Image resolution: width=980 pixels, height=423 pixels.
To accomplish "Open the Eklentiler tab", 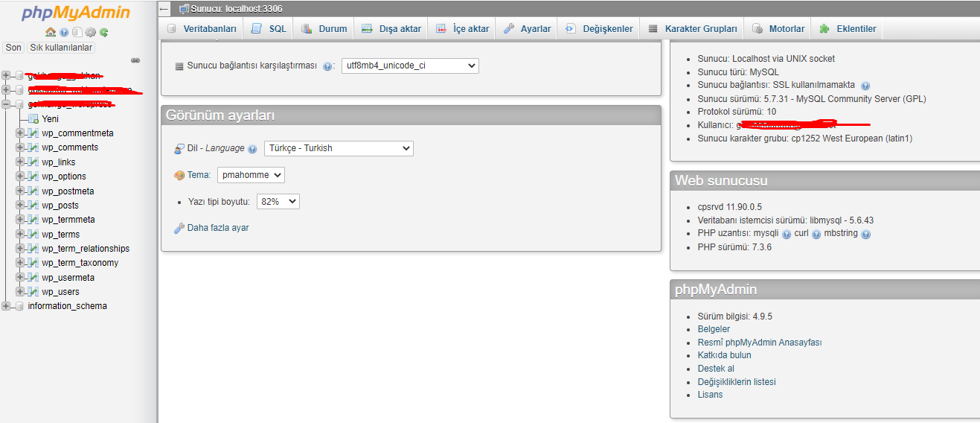I will pyautogui.click(x=847, y=29).
